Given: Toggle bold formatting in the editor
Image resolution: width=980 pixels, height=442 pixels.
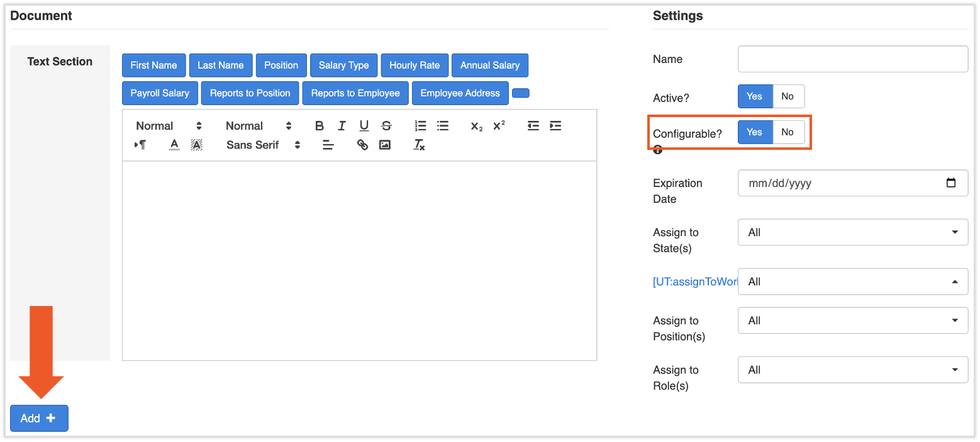Looking at the screenshot, I should pos(320,126).
